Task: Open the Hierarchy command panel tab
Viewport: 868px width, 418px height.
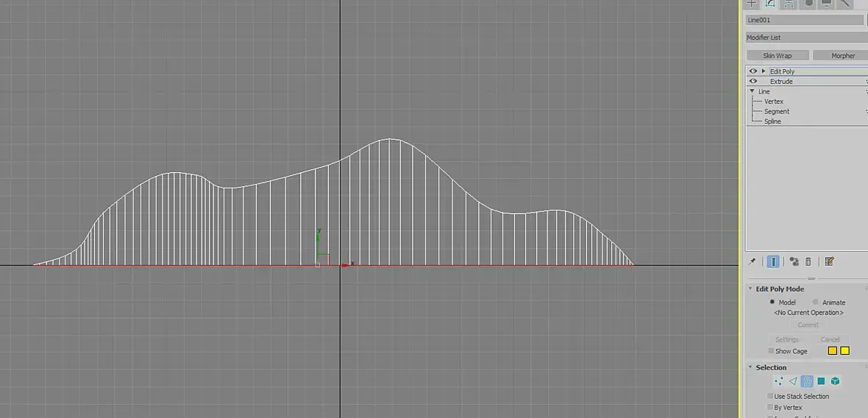Action: point(789,4)
